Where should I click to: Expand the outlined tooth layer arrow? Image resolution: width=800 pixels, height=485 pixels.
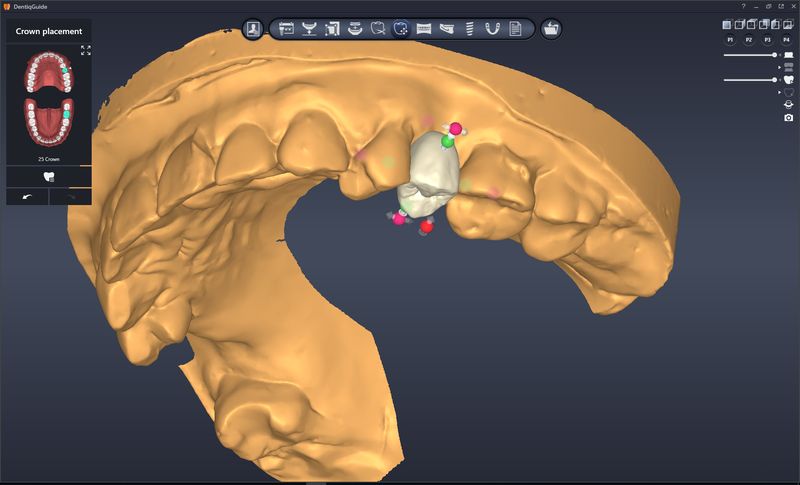click(x=779, y=92)
